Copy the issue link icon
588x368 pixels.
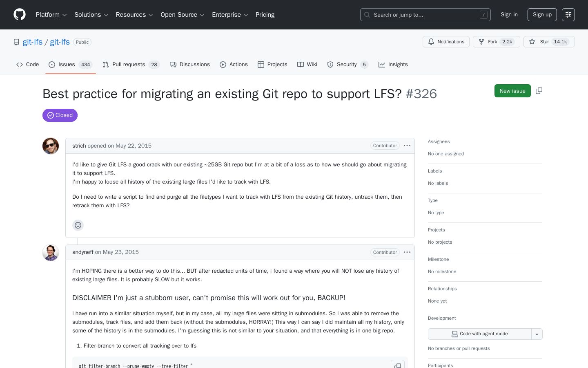[x=539, y=91]
